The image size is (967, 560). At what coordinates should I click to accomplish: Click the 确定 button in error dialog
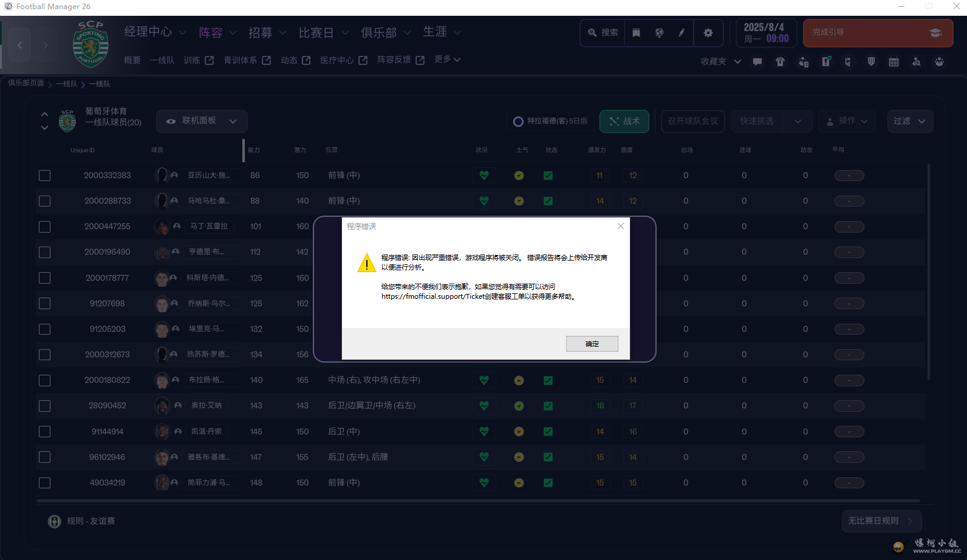(592, 344)
